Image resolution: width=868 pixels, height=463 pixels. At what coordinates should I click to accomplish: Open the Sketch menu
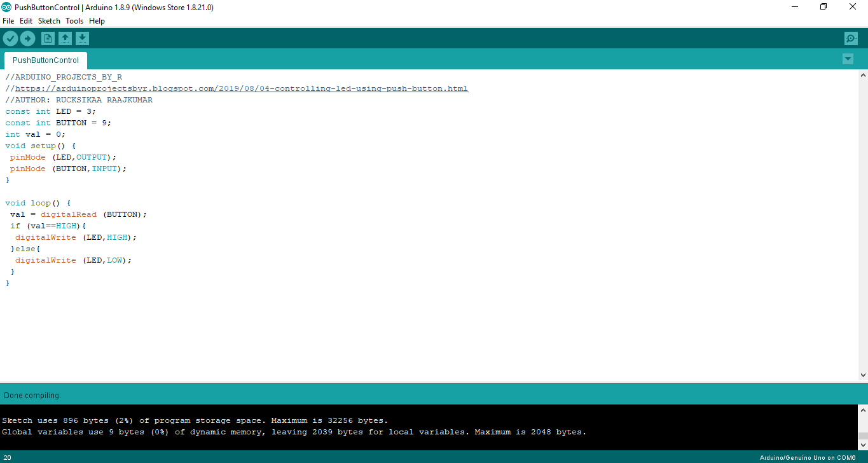coord(49,21)
